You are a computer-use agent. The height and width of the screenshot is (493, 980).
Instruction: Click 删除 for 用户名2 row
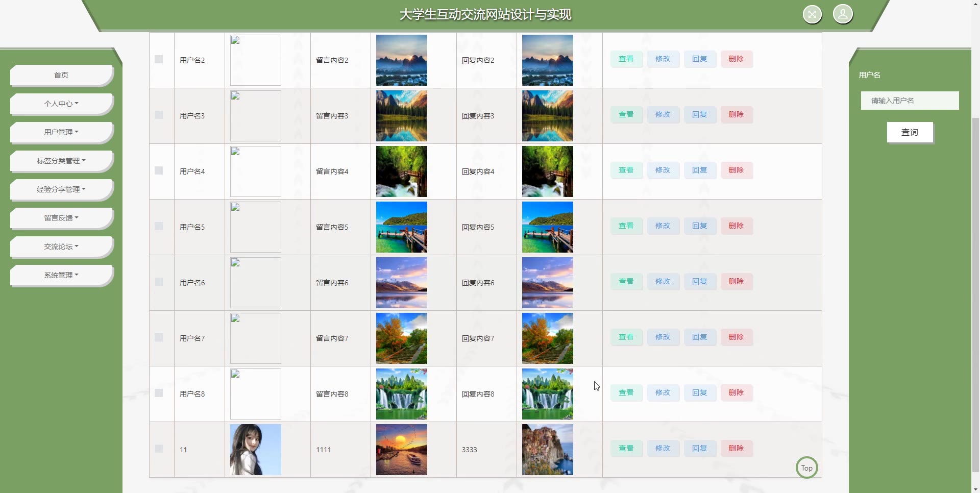737,59
